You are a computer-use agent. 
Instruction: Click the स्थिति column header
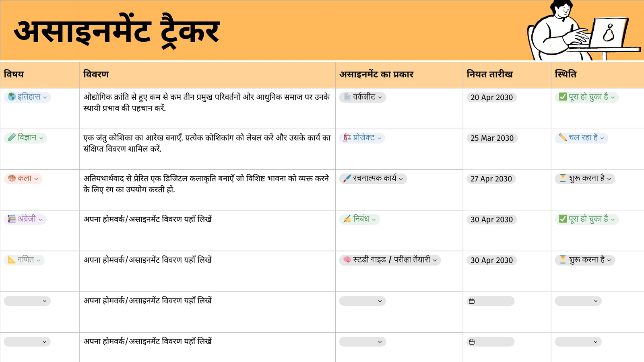[598, 74]
